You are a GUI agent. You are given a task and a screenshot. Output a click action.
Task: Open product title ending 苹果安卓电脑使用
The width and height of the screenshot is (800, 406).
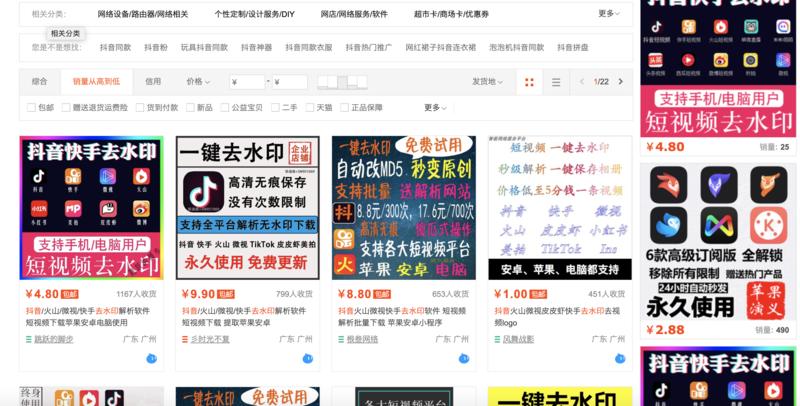[88, 316]
